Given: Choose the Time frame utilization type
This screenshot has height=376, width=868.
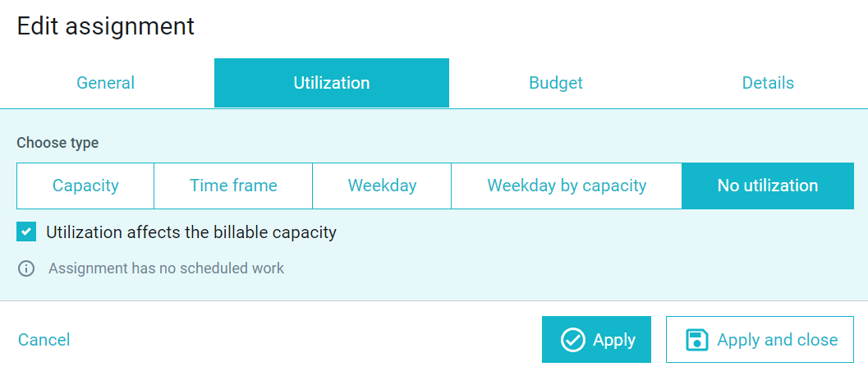Looking at the screenshot, I should pos(233,186).
